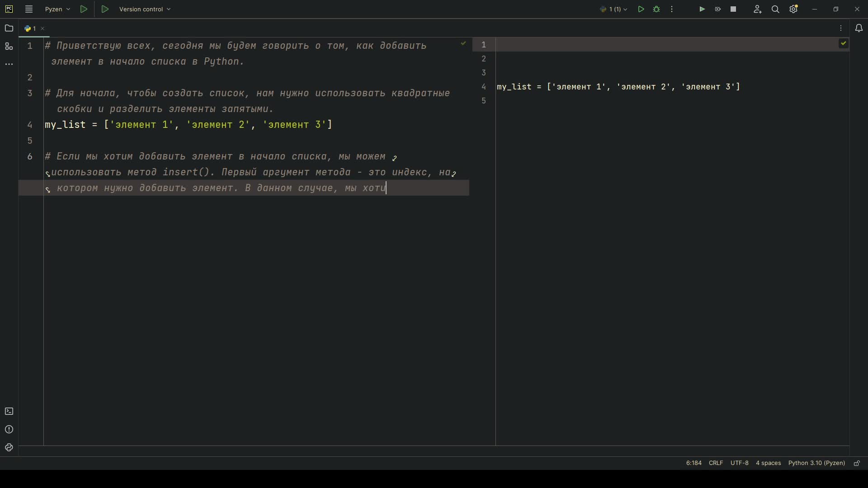Click left editor inspection checkmark widget
This screenshot has height=488, width=868.
coord(463,43)
